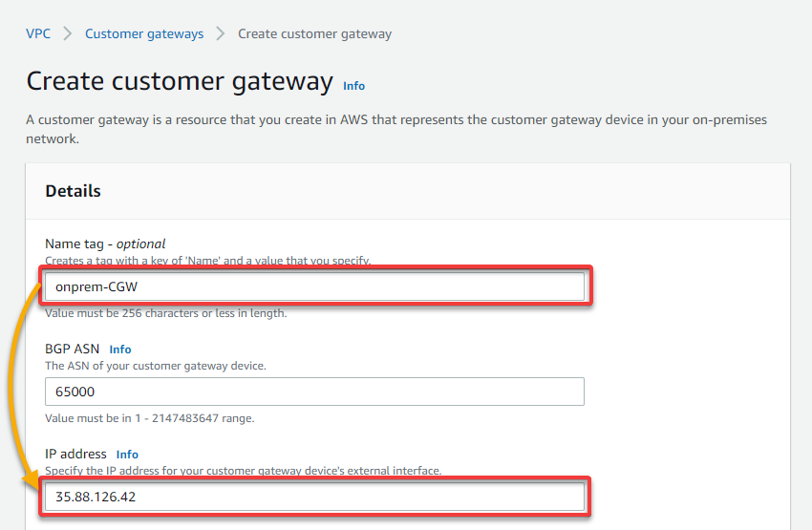Focus the Name tag field containing onprem-CGW
This screenshot has width=812, height=530.
[x=314, y=286]
